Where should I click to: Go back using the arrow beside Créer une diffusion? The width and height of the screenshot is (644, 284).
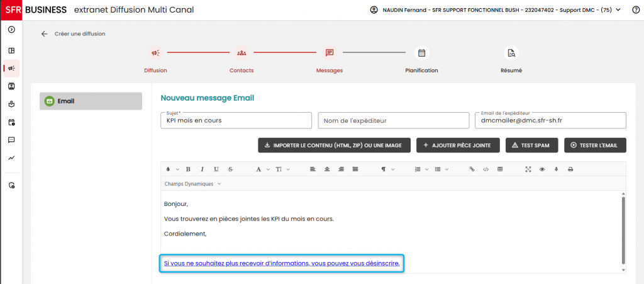coord(45,34)
